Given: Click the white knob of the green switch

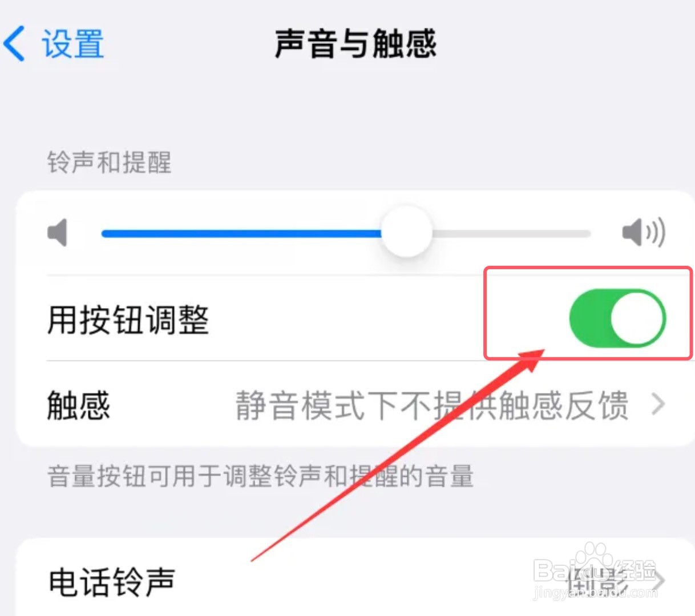Looking at the screenshot, I should pyautogui.click(x=637, y=318).
